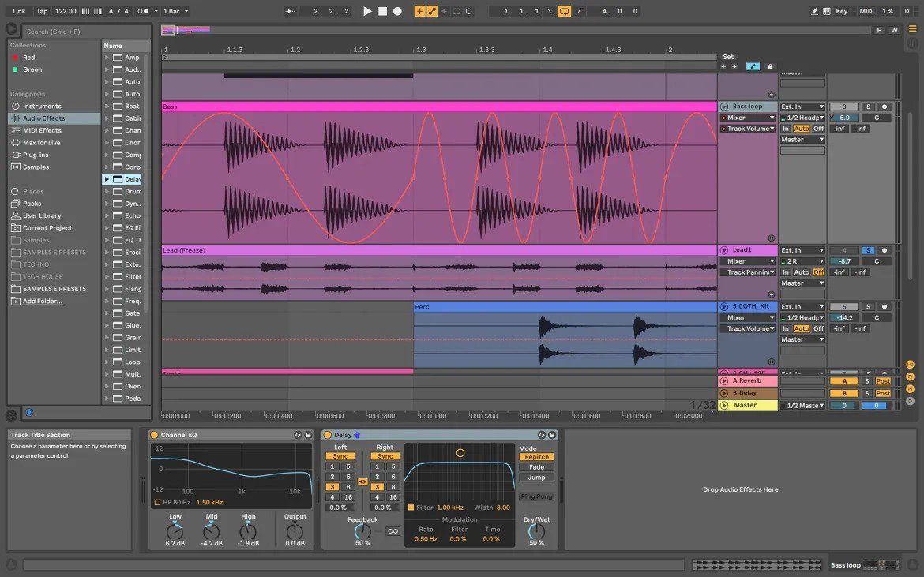Click the Delay freeze infinity button
This screenshot has height=577, width=924.
[x=392, y=531]
